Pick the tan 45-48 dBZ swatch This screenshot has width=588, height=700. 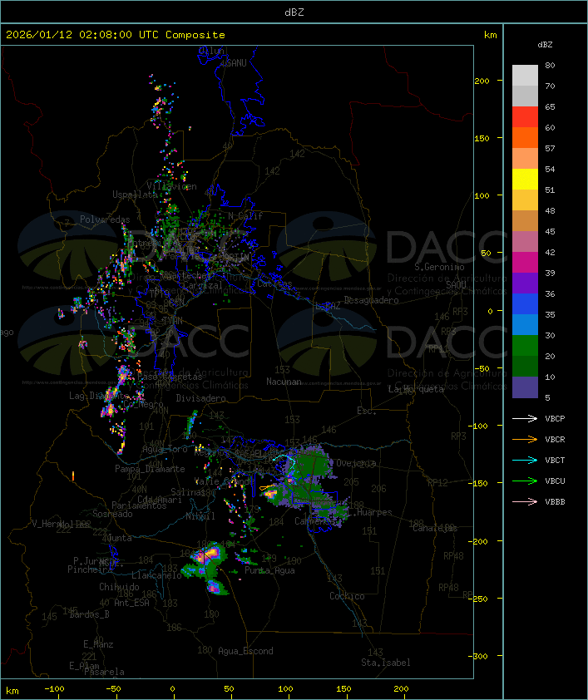click(x=525, y=221)
